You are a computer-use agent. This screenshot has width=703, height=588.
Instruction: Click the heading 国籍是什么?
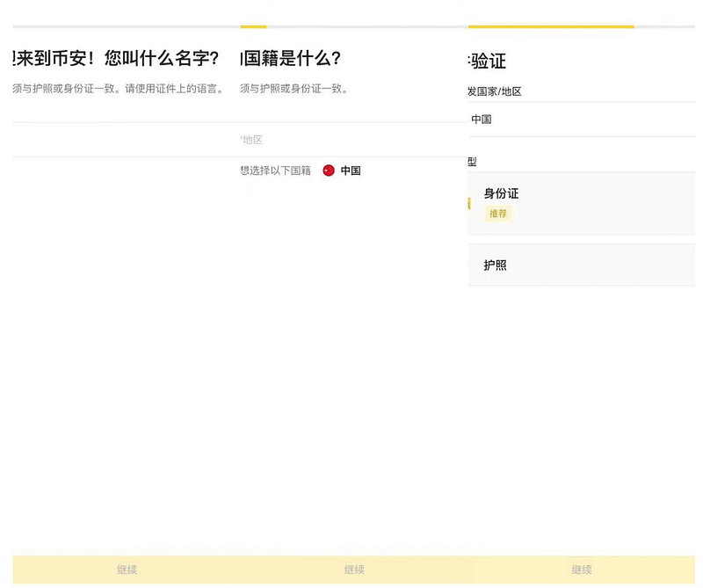292,58
